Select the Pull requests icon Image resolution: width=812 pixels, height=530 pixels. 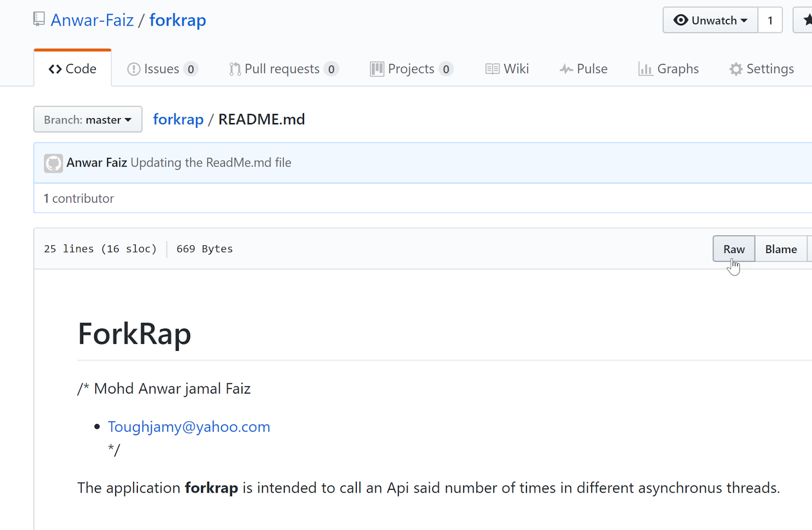pos(234,68)
